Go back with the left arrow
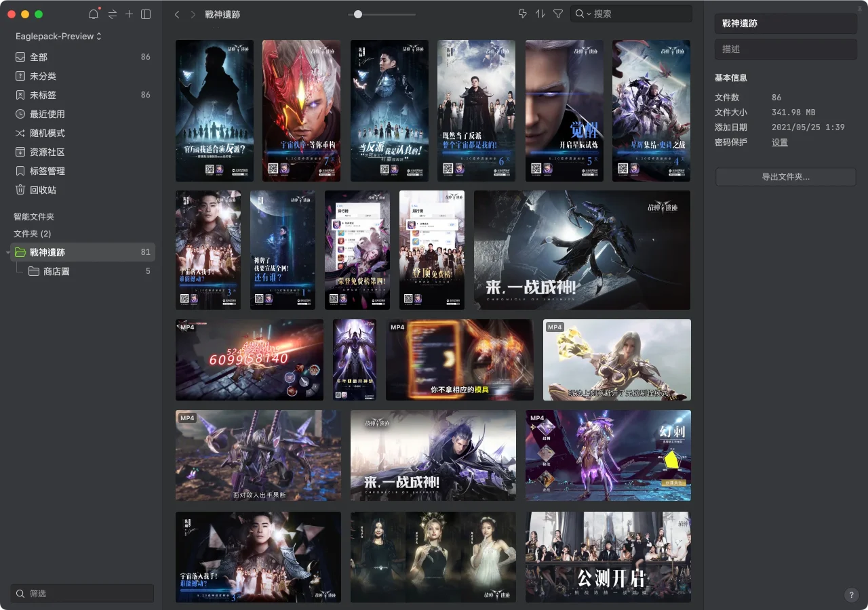This screenshot has width=868, height=610. (177, 14)
